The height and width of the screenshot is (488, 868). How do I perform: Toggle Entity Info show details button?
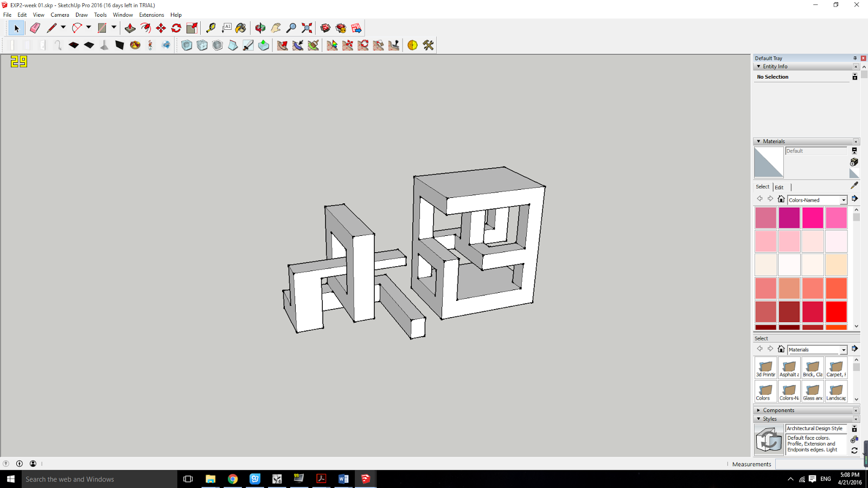click(854, 77)
